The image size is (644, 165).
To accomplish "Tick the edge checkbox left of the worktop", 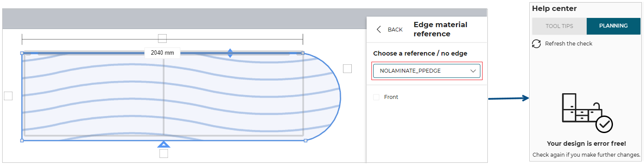I will click(x=8, y=96).
